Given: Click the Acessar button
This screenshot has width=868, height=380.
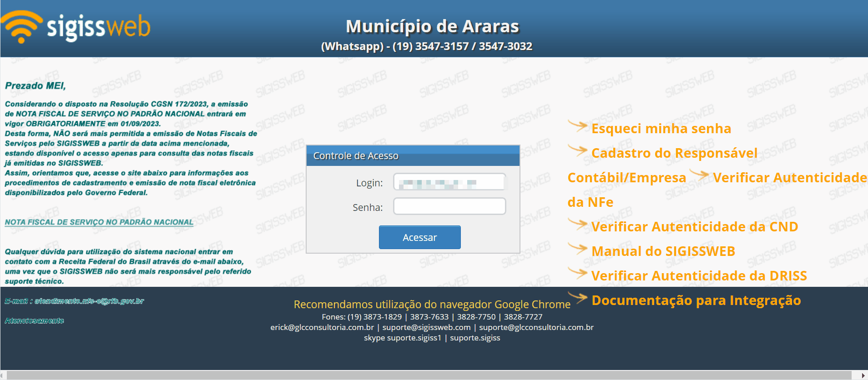Looking at the screenshot, I should coord(419,237).
